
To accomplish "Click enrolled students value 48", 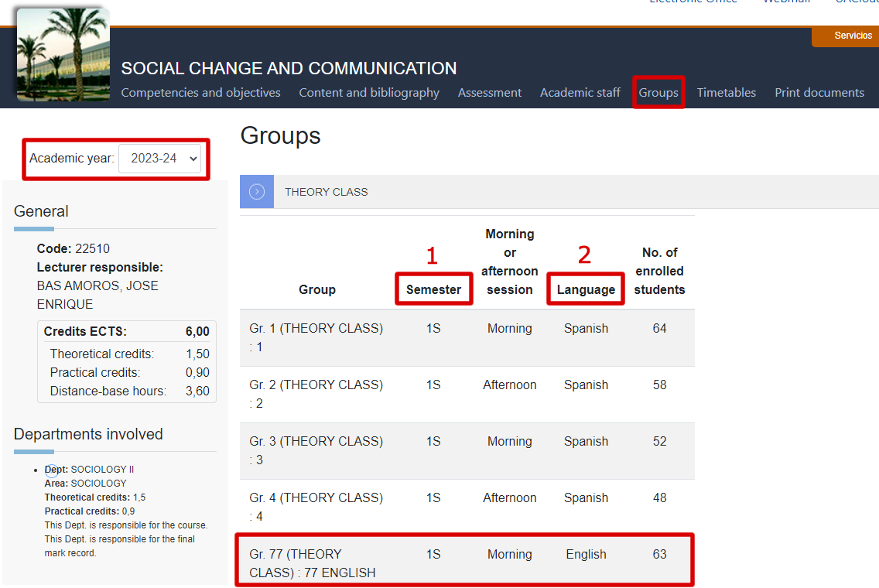I will tap(659, 497).
